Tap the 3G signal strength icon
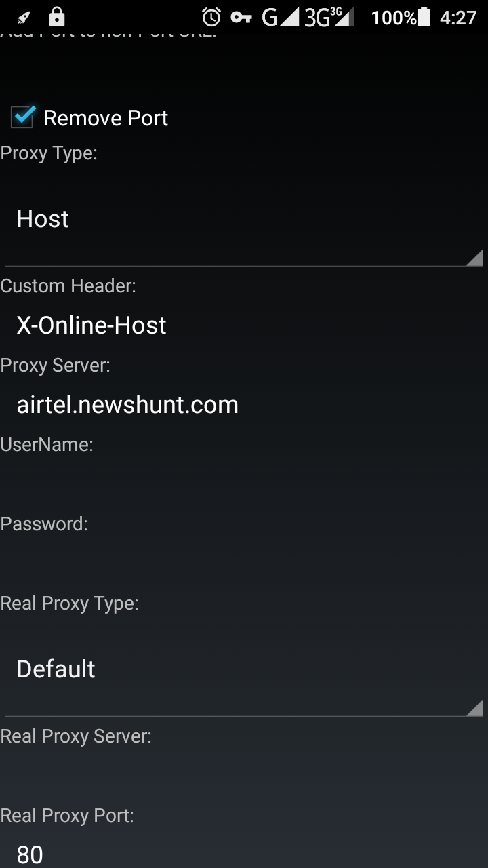The width and height of the screenshot is (488, 868). point(329,18)
